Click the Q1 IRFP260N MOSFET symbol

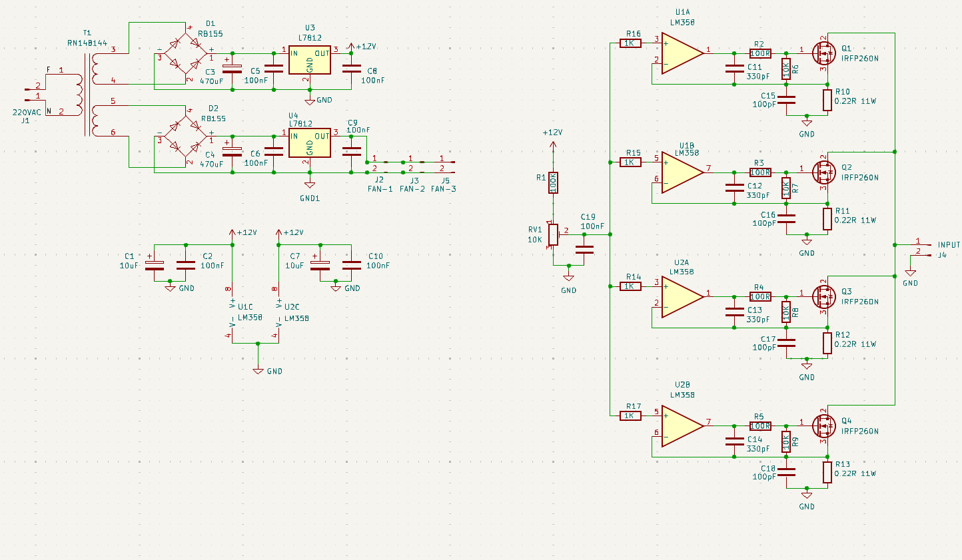point(824,53)
